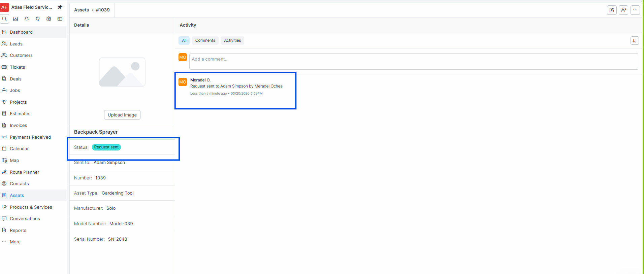This screenshot has height=274, width=644.
Task: Click the Number 1039 value
Action: [100, 178]
